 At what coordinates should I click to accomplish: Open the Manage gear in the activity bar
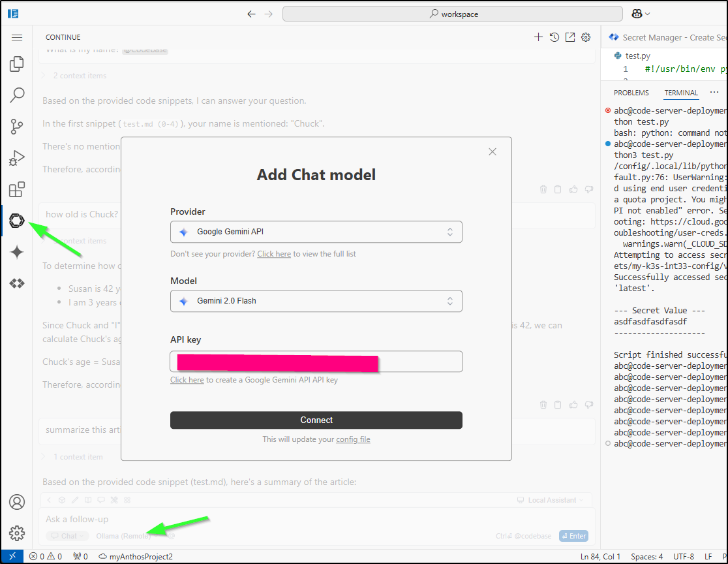point(17,533)
